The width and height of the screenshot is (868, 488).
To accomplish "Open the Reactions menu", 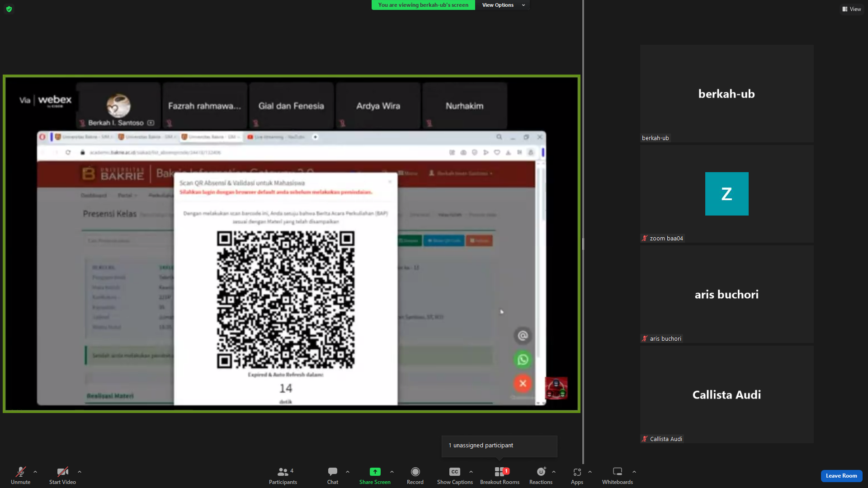I will click(x=541, y=475).
